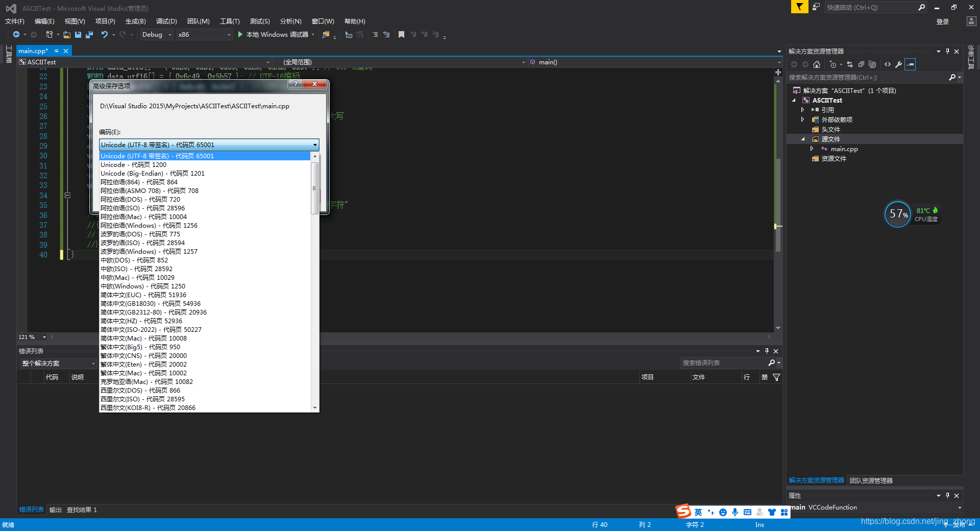Select 简体中文(GB2312-80) - 代码页 20936
Viewport: 980px width, 531px height.
click(205, 312)
